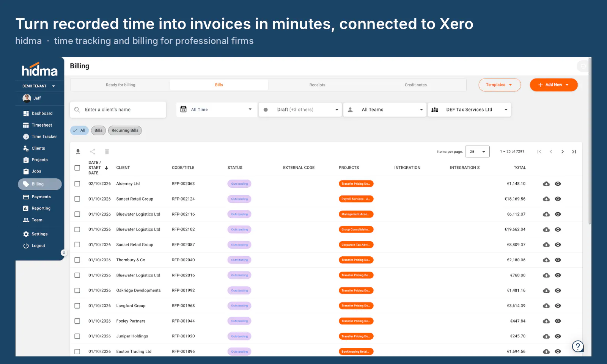Change items per page dropdown from 25
This screenshot has height=364, width=607.
coord(478,152)
